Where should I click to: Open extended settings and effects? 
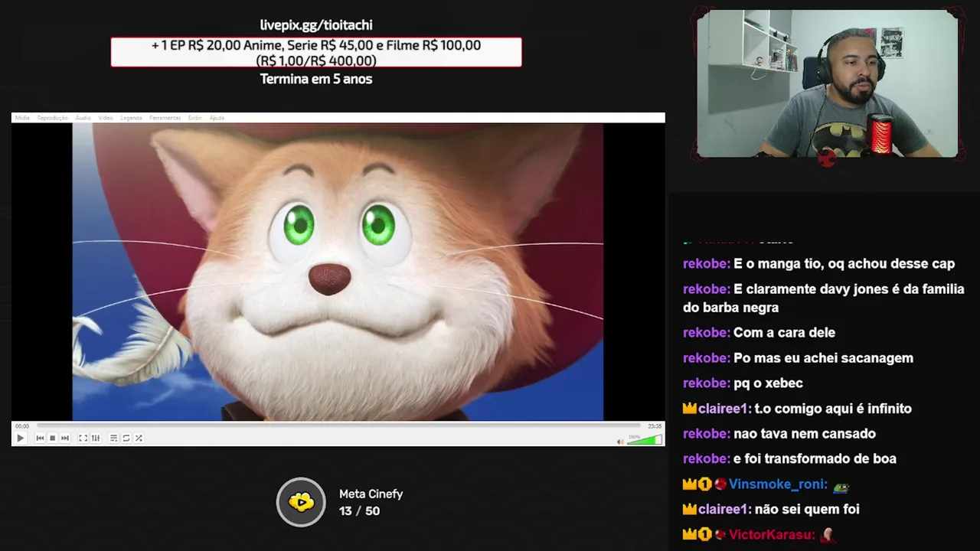(x=96, y=439)
